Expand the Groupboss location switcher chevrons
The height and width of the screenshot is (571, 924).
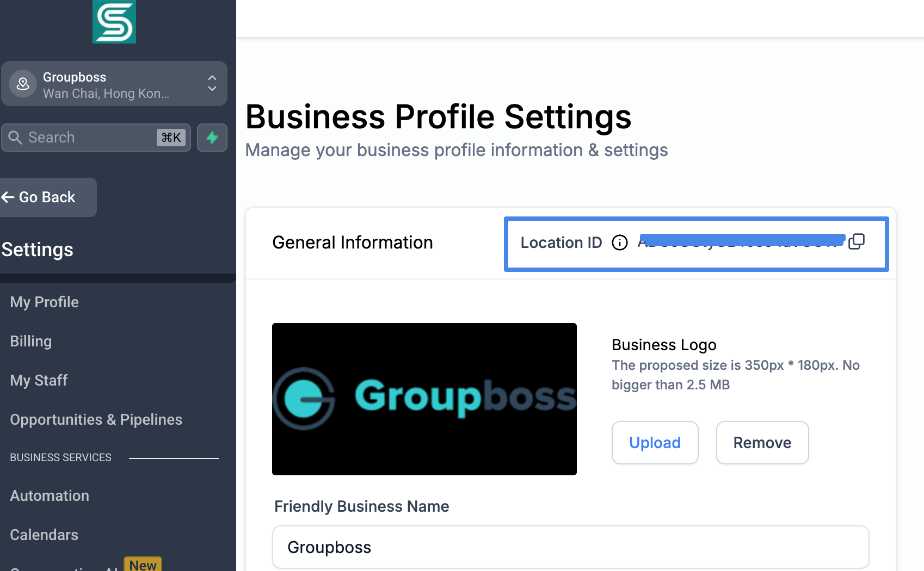[212, 83]
